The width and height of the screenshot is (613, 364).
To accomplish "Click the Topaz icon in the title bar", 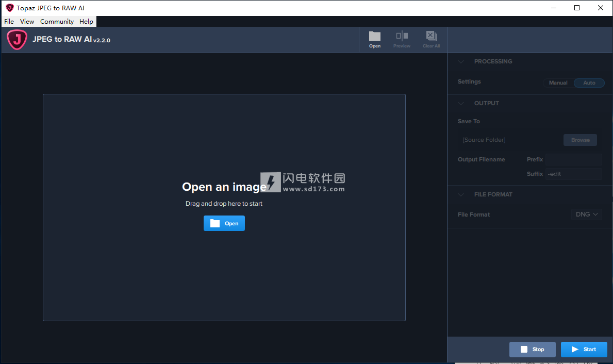I will [10, 8].
